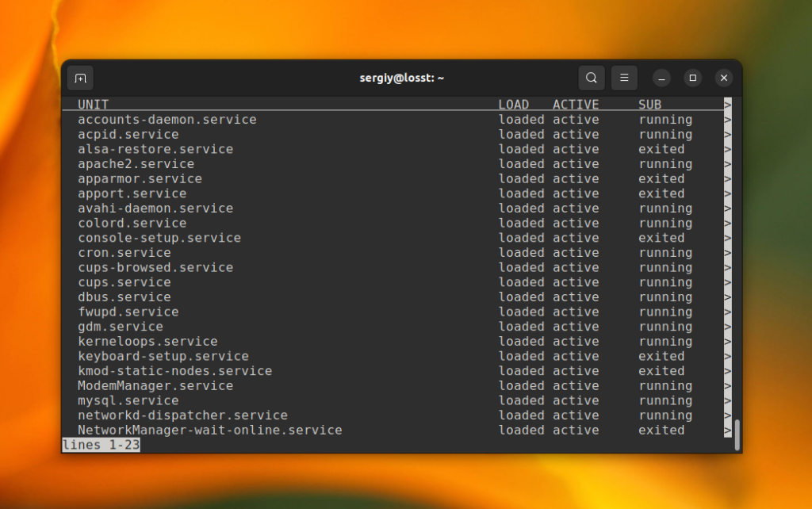Click the cron.service line

coord(124,252)
